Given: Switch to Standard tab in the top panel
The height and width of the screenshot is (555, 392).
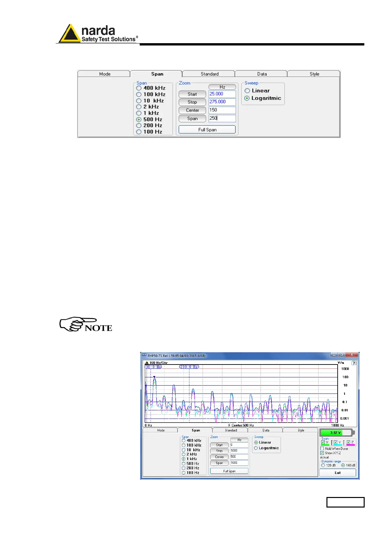Looking at the screenshot, I should [210, 74].
